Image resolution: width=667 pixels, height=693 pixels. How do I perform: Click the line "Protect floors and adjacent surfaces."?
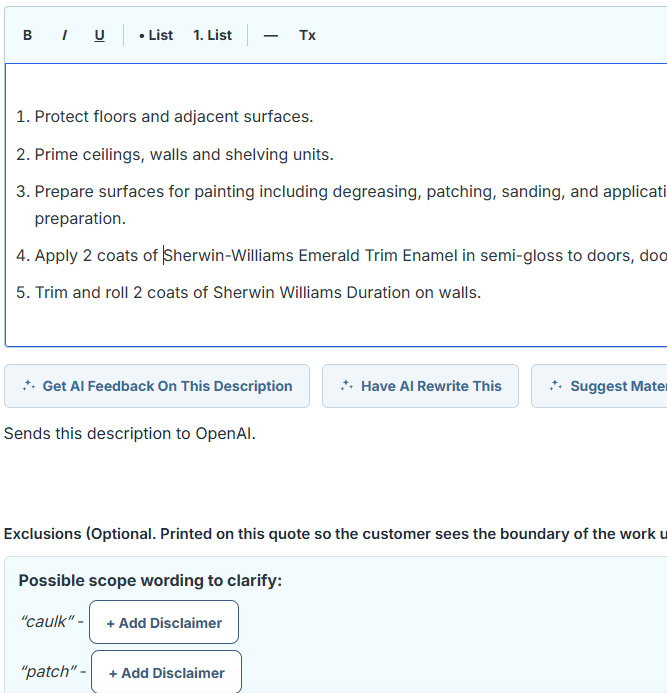(174, 117)
